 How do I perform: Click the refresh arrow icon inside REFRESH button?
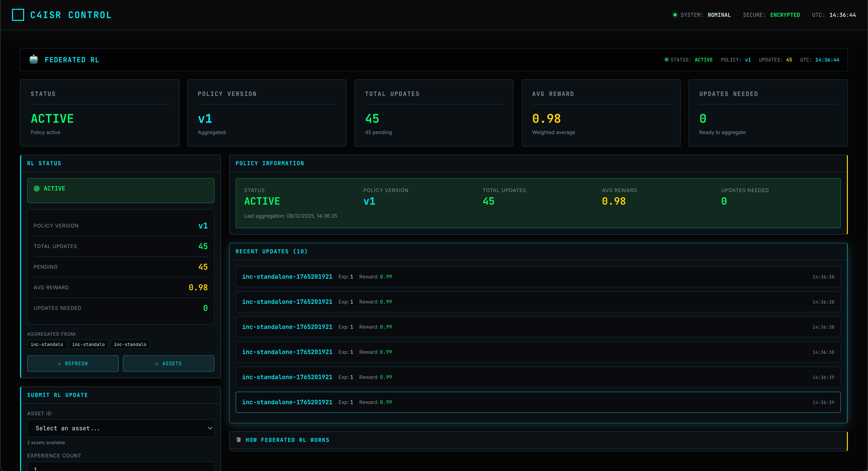59,364
